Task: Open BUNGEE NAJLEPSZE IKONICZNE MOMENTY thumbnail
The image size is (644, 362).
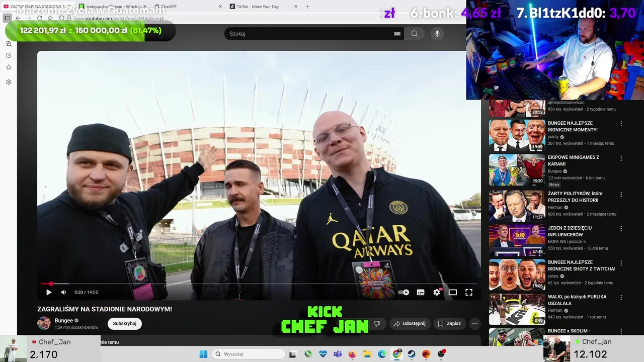Action: pyautogui.click(x=517, y=135)
